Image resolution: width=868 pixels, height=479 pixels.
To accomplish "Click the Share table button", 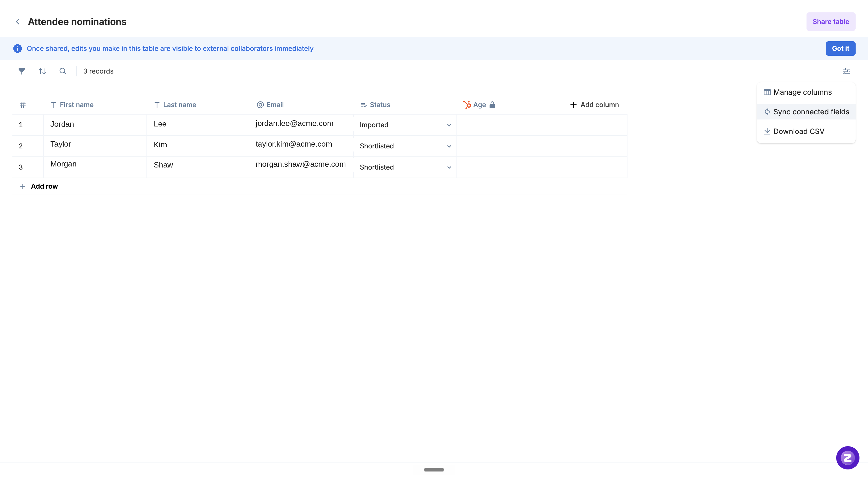I will tap(831, 21).
